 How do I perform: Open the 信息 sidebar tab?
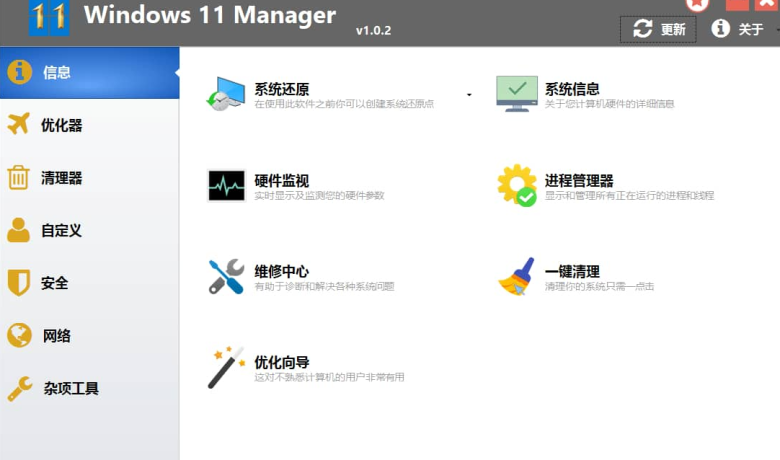[x=90, y=73]
